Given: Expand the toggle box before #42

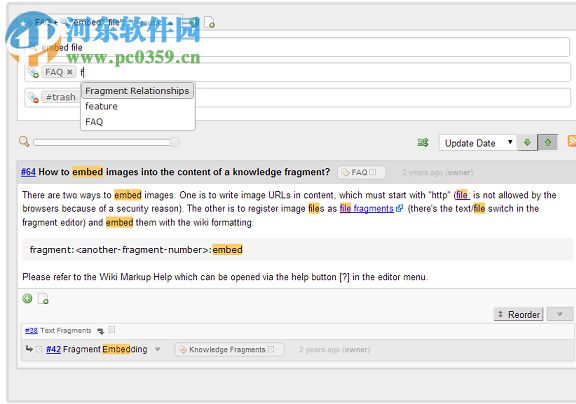Looking at the screenshot, I should coord(39,349).
